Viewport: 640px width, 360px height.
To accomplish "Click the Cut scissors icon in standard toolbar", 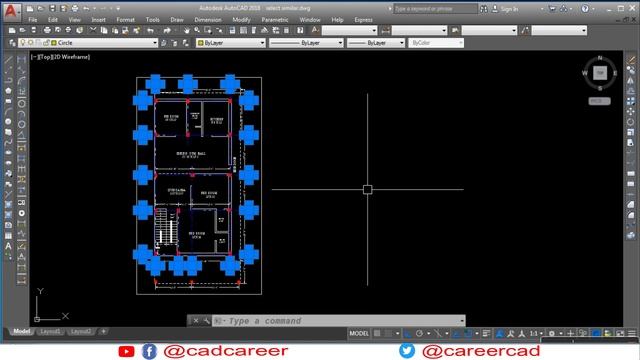I will click(93, 30).
